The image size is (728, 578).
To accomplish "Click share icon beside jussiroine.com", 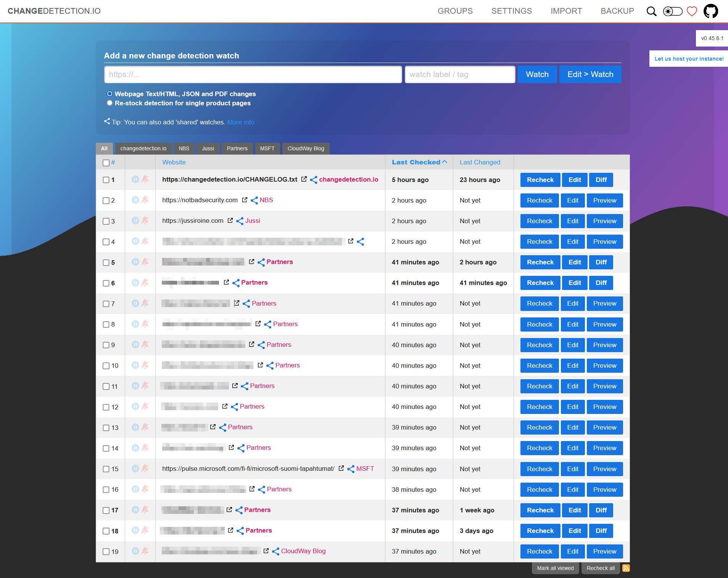I will tap(240, 221).
